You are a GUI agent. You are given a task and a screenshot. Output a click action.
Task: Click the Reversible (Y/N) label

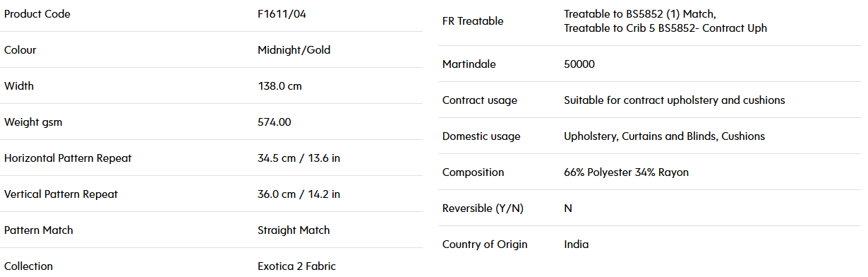pyautogui.click(x=483, y=208)
